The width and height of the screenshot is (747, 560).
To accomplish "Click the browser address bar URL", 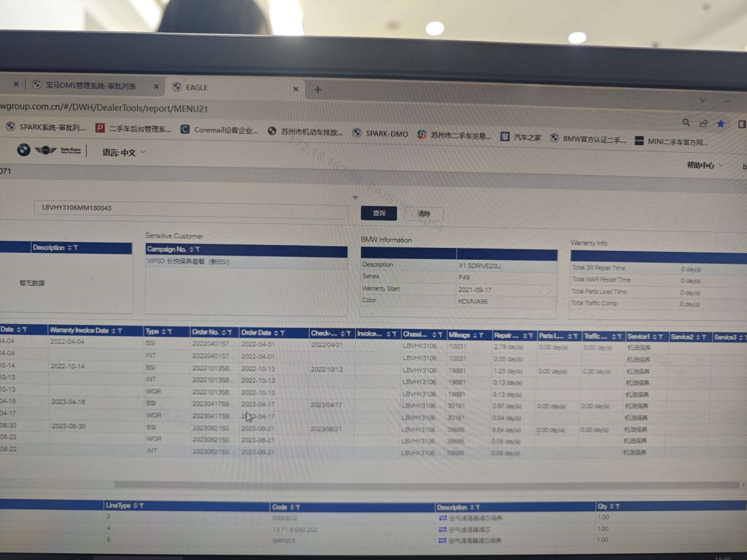I will point(104,107).
